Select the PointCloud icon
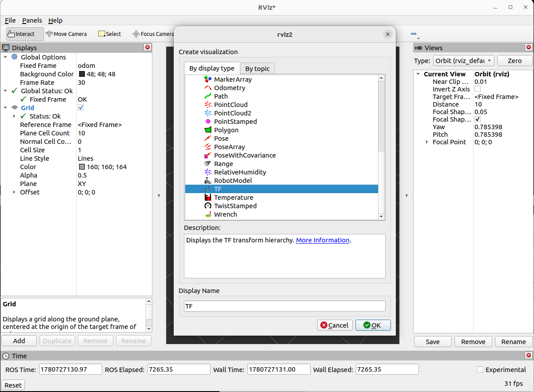Screen dimensions: 534x392 click(x=208, y=105)
